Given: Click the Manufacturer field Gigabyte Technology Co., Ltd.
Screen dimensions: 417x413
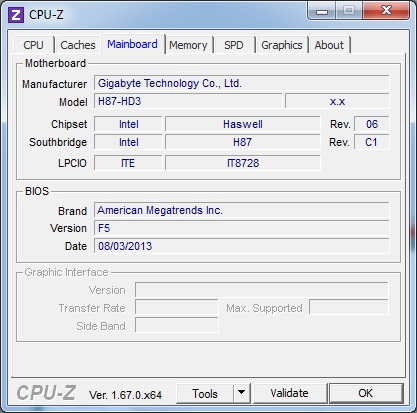Looking at the screenshot, I should tap(242, 83).
